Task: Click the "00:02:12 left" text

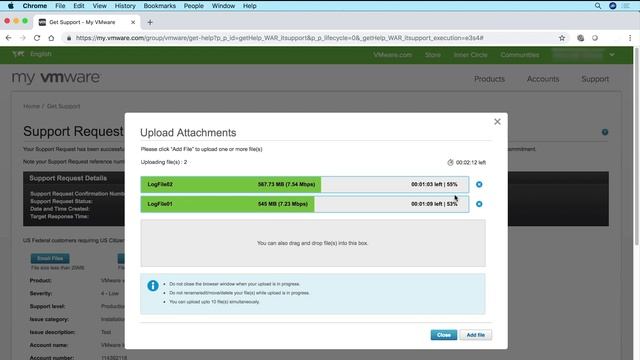Action: click(471, 162)
